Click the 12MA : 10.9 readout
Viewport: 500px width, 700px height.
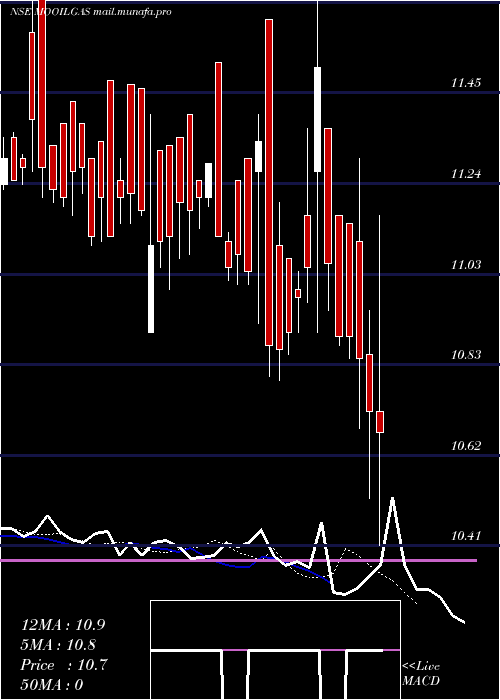(63, 625)
